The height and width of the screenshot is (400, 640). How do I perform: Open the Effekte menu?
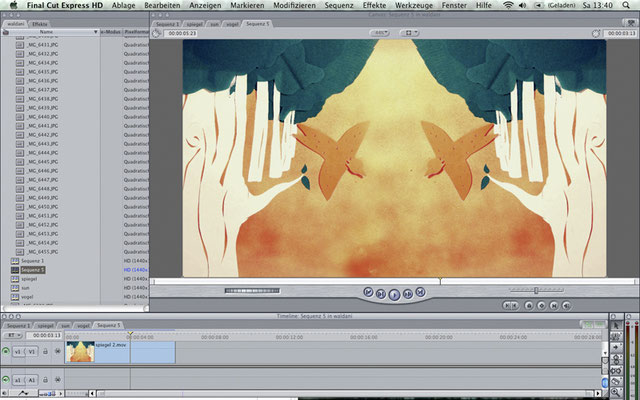374,5
